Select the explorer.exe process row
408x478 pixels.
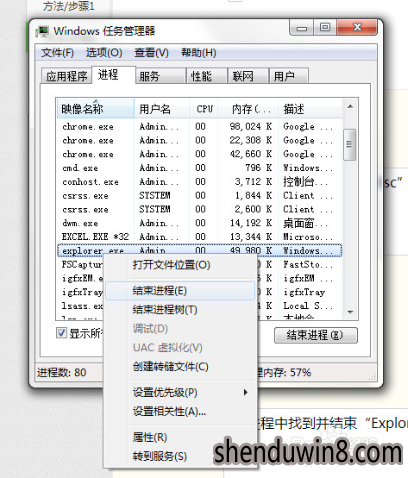[x=200, y=250]
